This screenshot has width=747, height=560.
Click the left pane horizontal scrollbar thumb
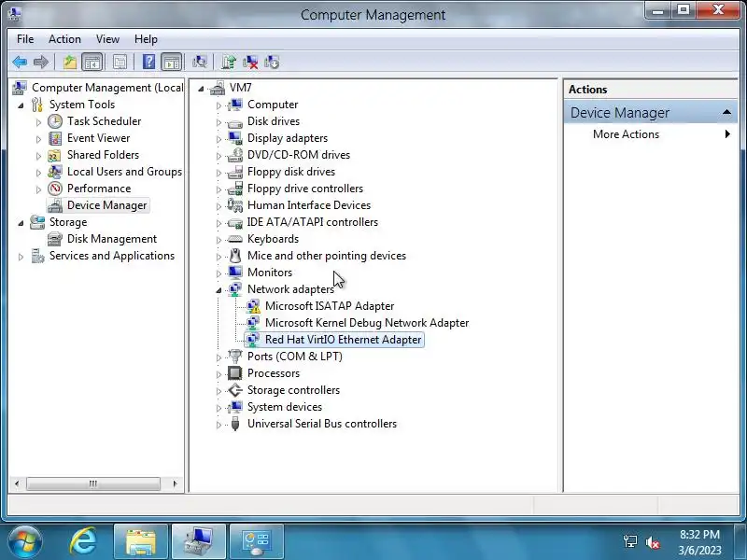92,483
